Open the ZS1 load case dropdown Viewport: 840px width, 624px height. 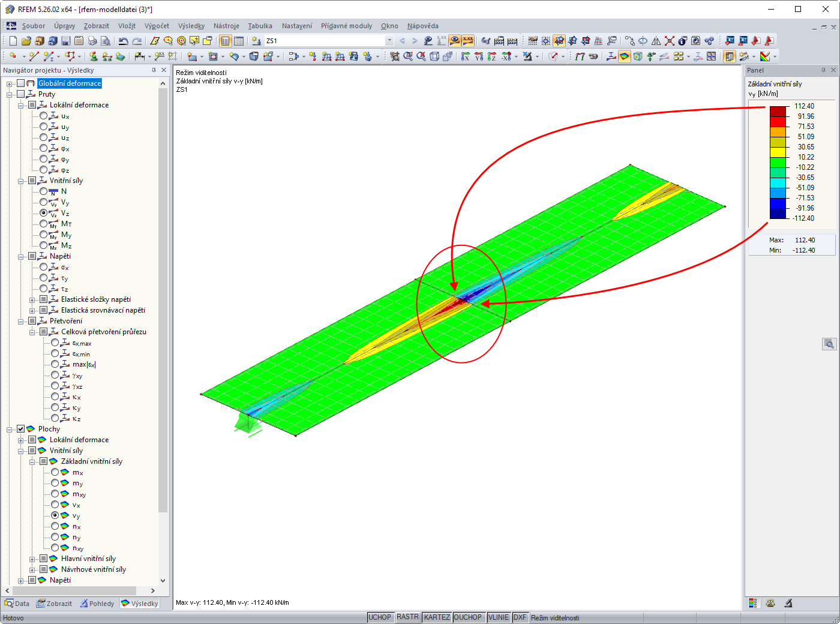click(x=389, y=41)
